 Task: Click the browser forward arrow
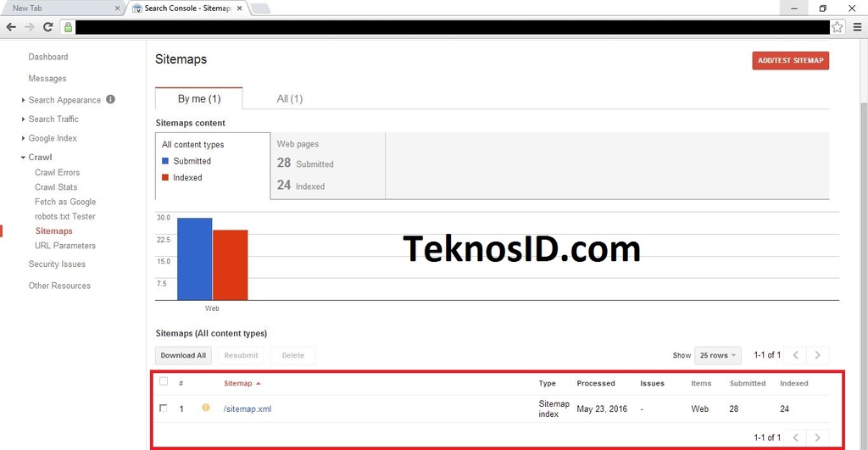tap(30, 26)
